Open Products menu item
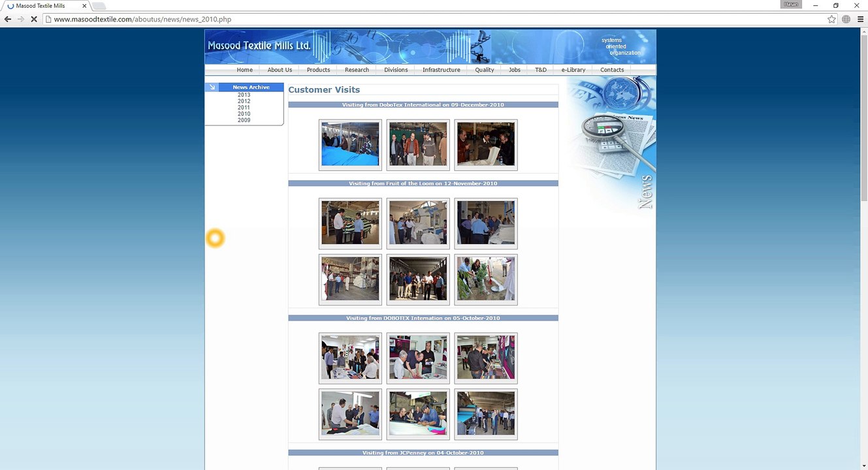Screen dimensions: 868x470 click(x=318, y=70)
